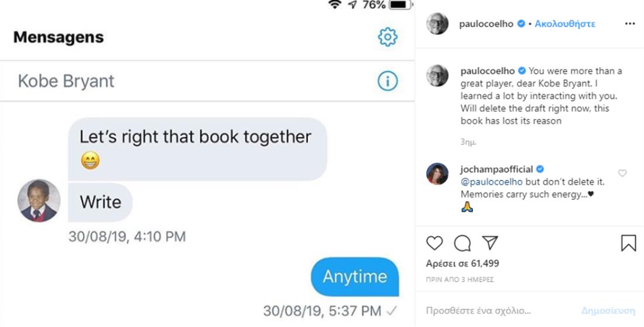This screenshot has height=327, width=644.
Task: Select the blue Anytime message bubble
Action: tap(355, 277)
